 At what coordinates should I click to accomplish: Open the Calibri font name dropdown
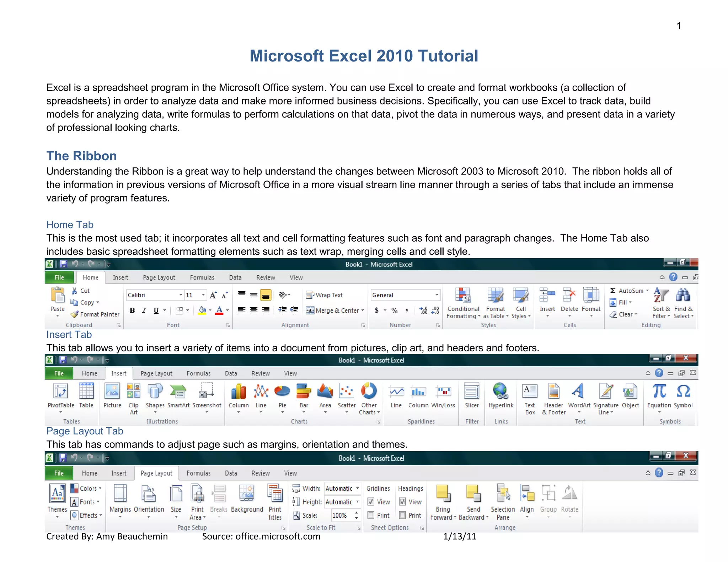181,295
